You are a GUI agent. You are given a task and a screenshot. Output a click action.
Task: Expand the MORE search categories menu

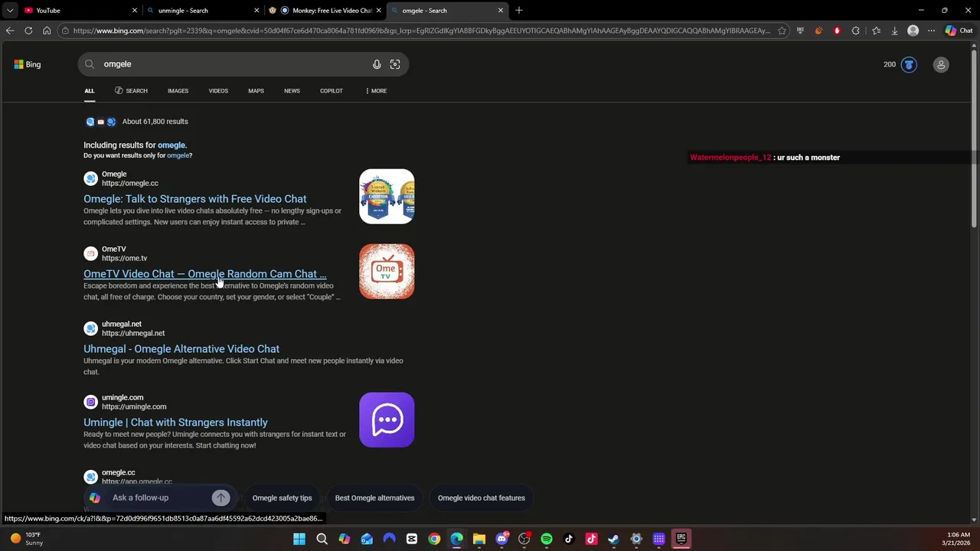pyautogui.click(x=376, y=91)
